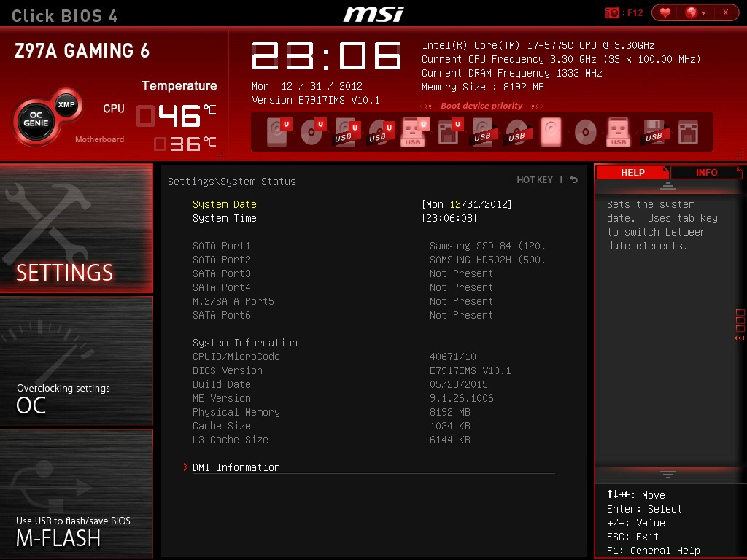
Task: Select the highlighted USB key UEFI boot device
Action: click(x=414, y=132)
